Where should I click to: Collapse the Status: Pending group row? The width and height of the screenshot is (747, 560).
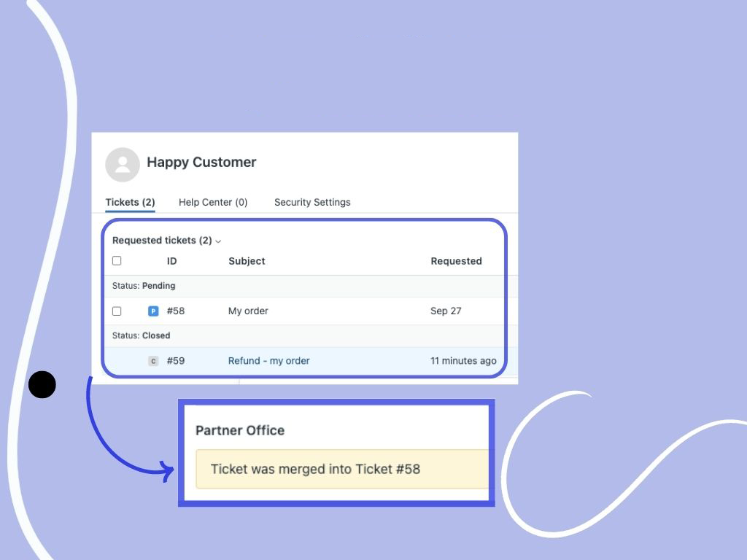click(x=144, y=286)
